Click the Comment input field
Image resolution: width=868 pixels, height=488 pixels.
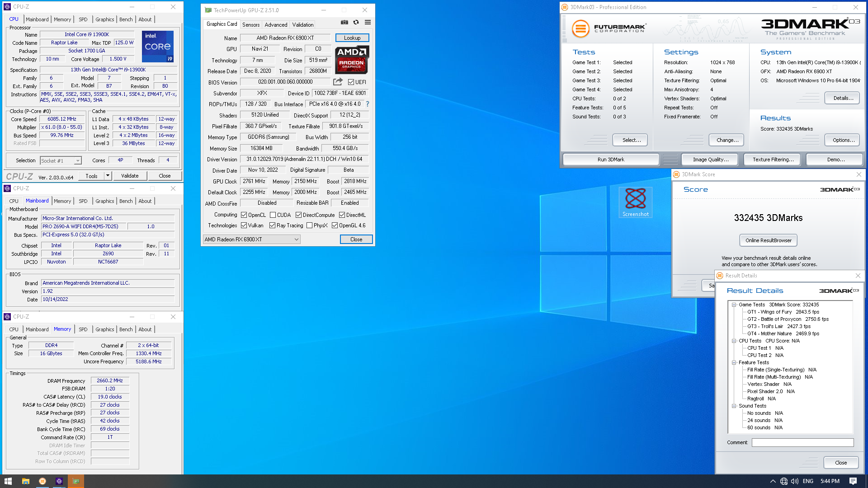point(802,443)
